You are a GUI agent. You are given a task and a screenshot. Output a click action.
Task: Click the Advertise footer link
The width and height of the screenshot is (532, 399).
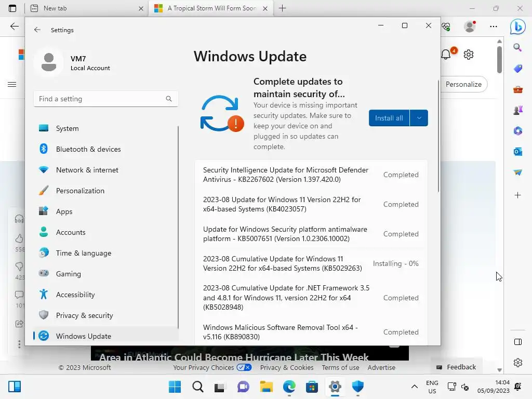click(381, 367)
